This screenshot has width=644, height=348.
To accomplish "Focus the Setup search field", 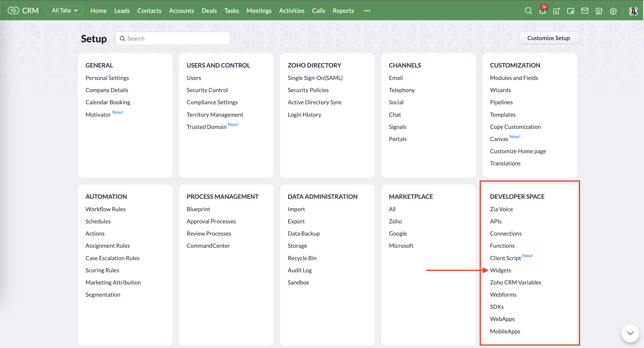I will coord(172,38).
